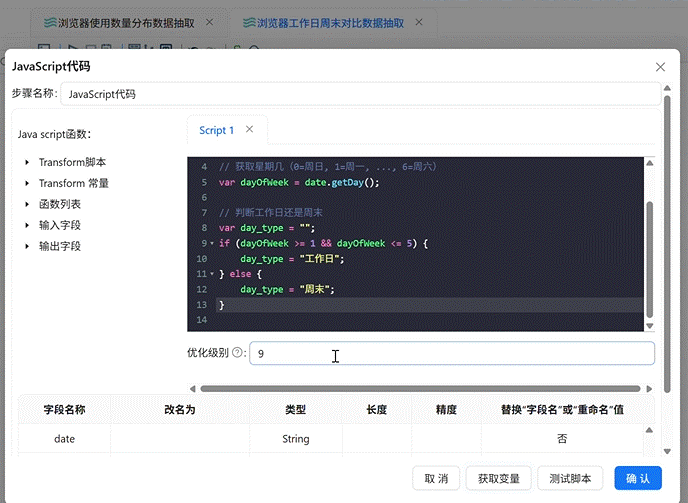
Task: Click the 类型 column header
Action: click(296, 410)
